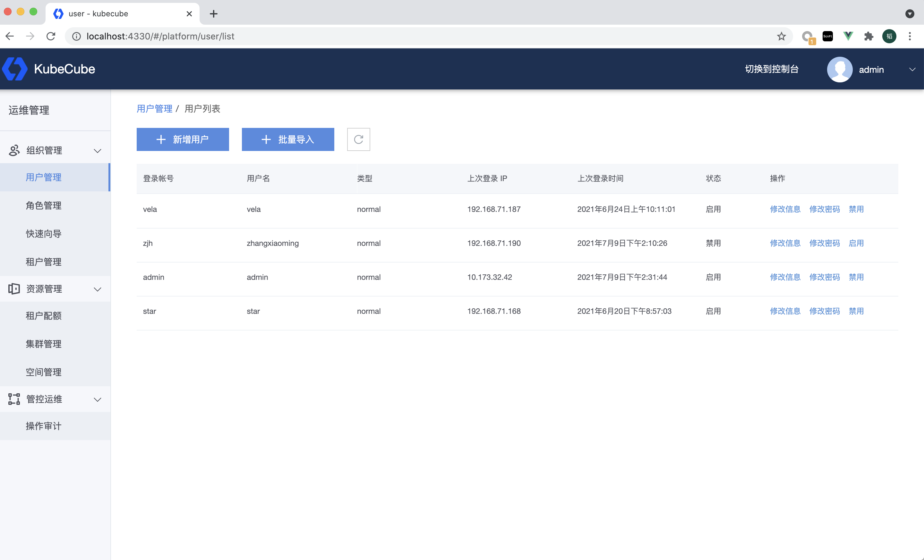924x560 pixels.
Task: Collapse the 管控运维 menu chevron
Action: (98, 399)
